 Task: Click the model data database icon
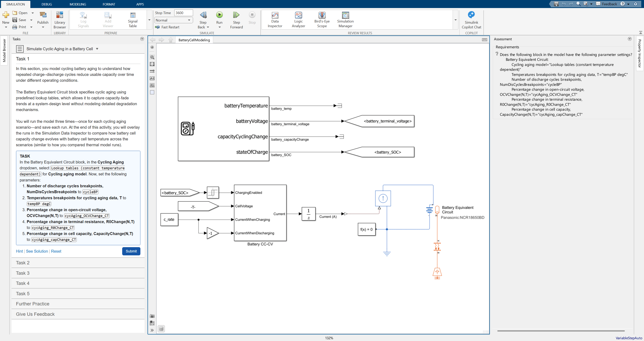click(x=161, y=329)
